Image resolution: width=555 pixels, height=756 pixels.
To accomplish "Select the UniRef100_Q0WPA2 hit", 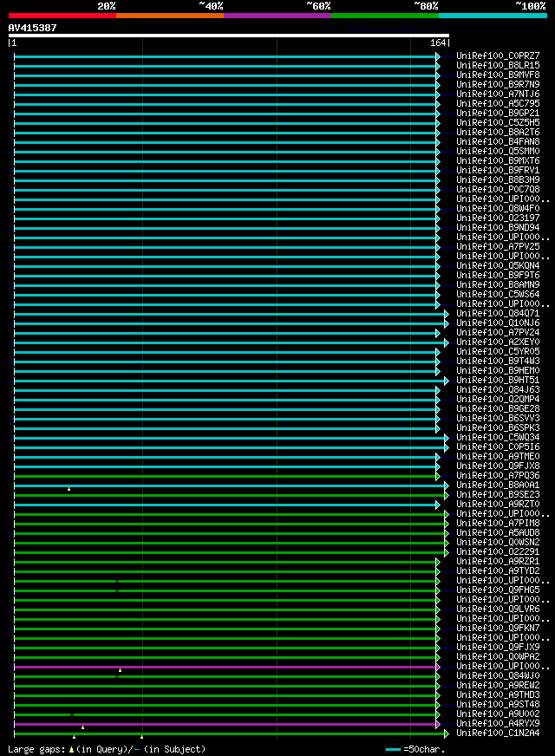I will (x=498, y=656).
